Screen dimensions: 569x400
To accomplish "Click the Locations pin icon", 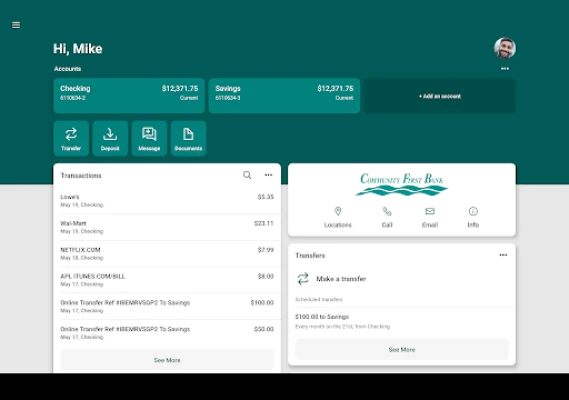I will coord(338,211).
